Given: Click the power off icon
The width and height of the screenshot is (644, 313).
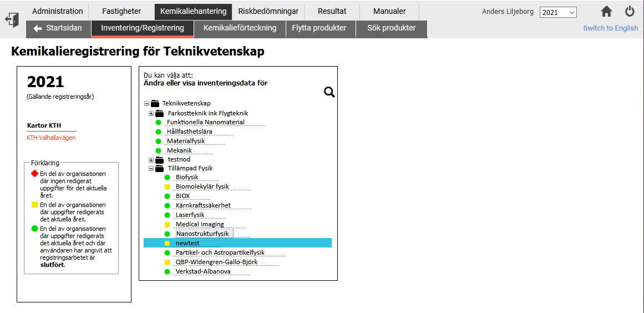Looking at the screenshot, I should click(x=630, y=12).
